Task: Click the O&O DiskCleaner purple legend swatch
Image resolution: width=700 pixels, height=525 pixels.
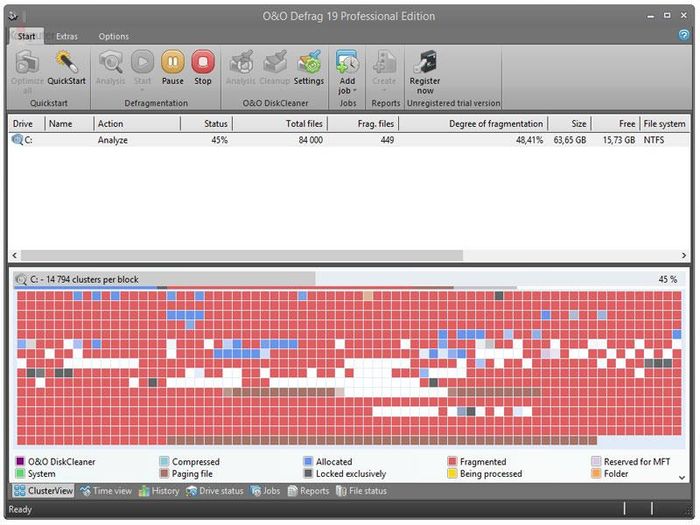Action: point(20,461)
